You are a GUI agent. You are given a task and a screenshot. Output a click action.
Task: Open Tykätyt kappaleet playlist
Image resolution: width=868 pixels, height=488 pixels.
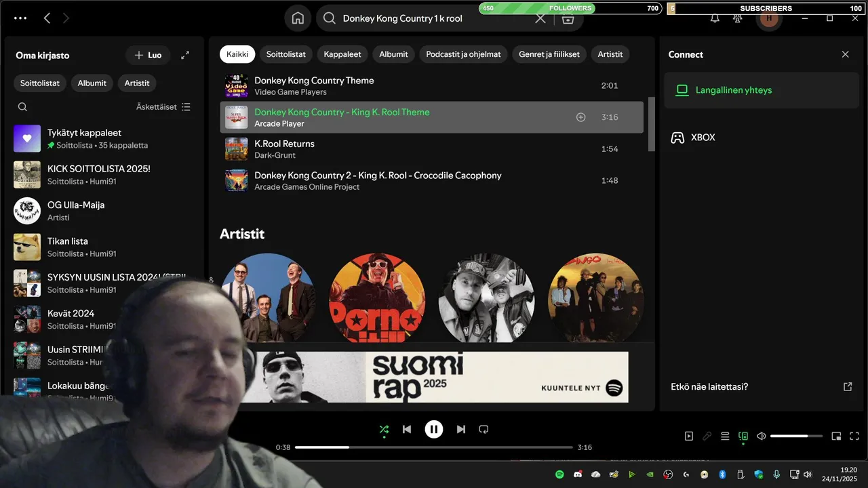coord(104,138)
